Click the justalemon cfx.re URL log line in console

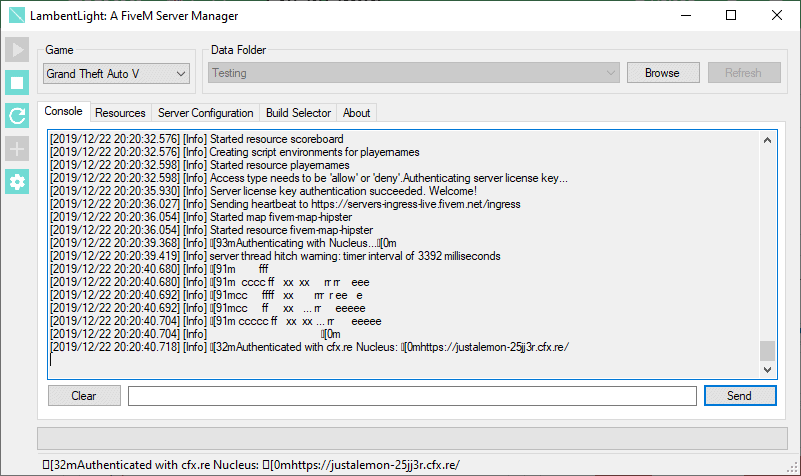(x=309, y=347)
